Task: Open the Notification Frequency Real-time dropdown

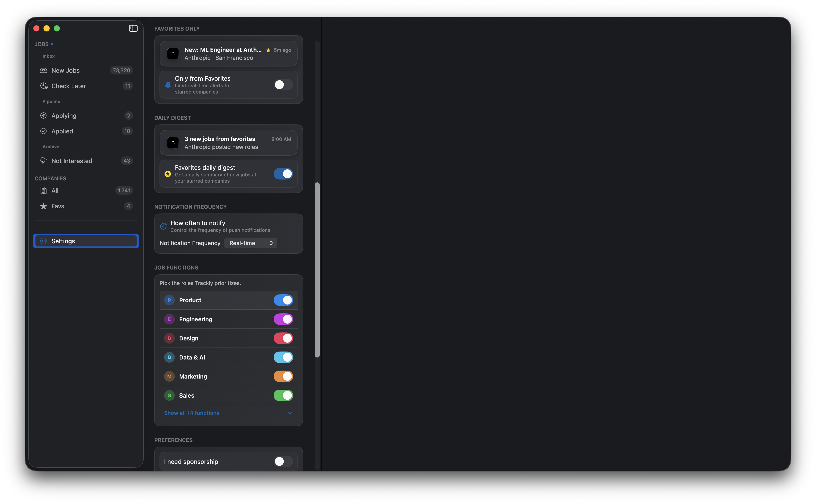Action: 250,243
